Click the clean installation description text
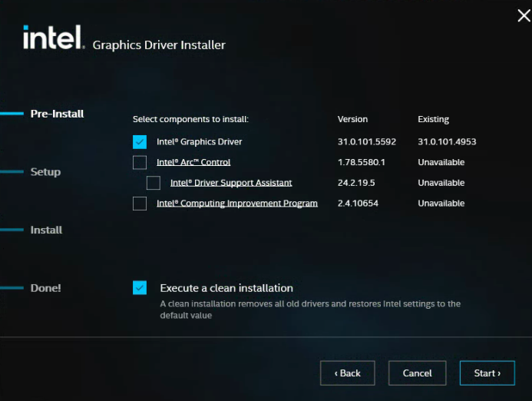Image resolution: width=532 pixels, height=401 pixels. 310,310
